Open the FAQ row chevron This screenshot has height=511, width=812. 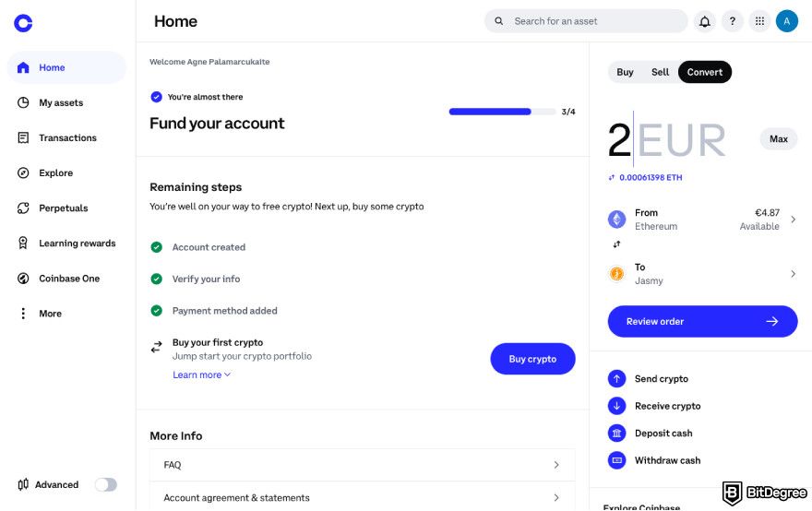pos(556,465)
